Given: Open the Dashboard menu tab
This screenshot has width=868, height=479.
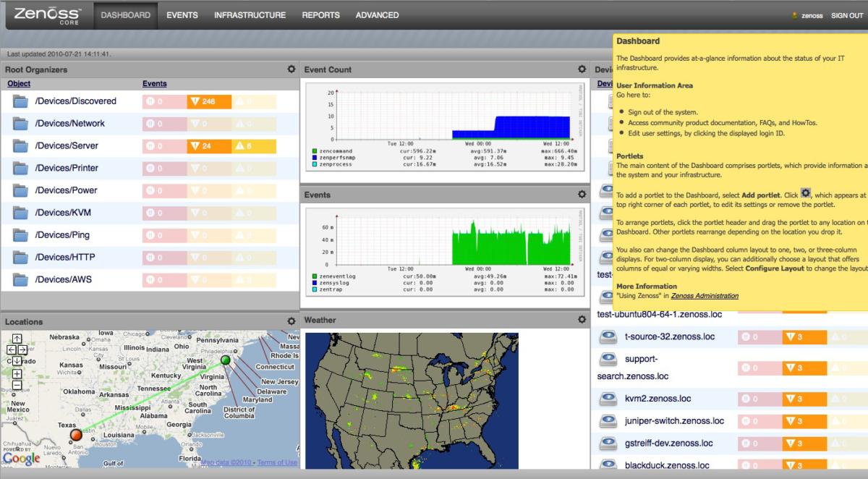Looking at the screenshot, I should (126, 15).
